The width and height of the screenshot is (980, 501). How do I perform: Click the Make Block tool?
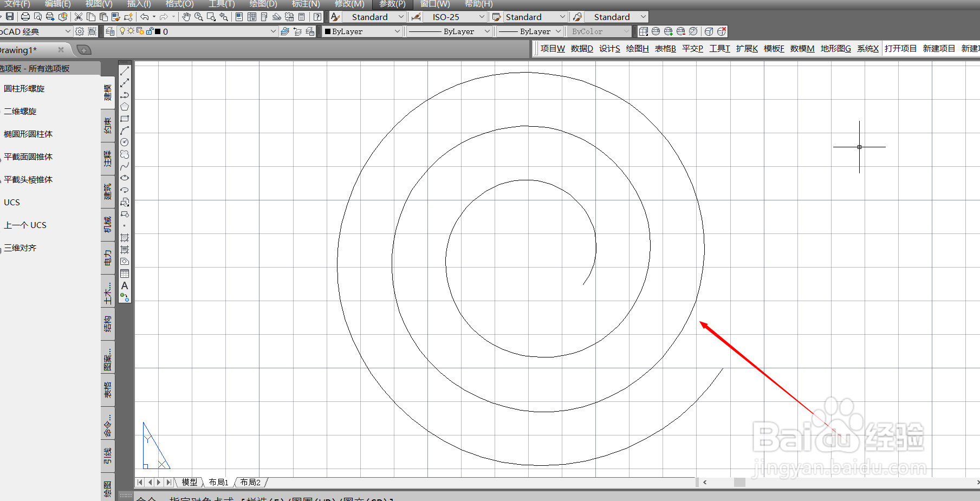click(125, 214)
